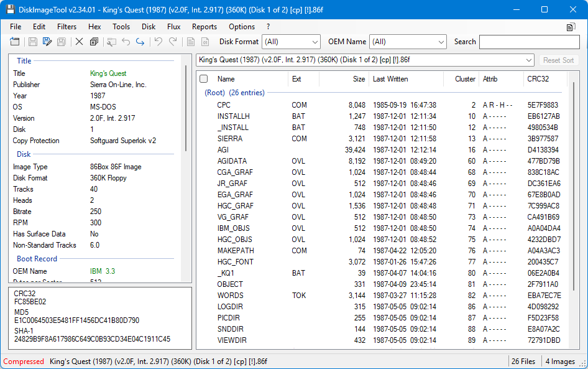The width and height of the screenshot is (588, 369).
Task: Click the document icon below the window controls
Action: pyautogui.click(x=571, y=27)
